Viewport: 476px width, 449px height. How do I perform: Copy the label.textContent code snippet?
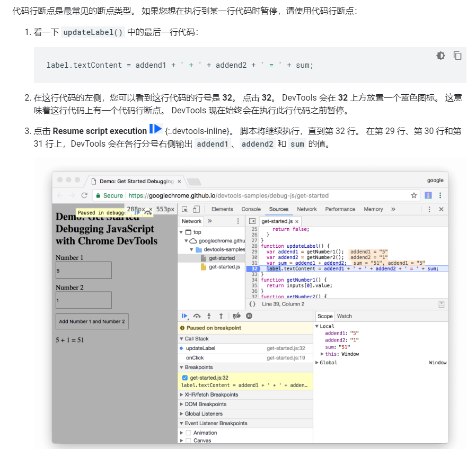(x=457, y=56)
